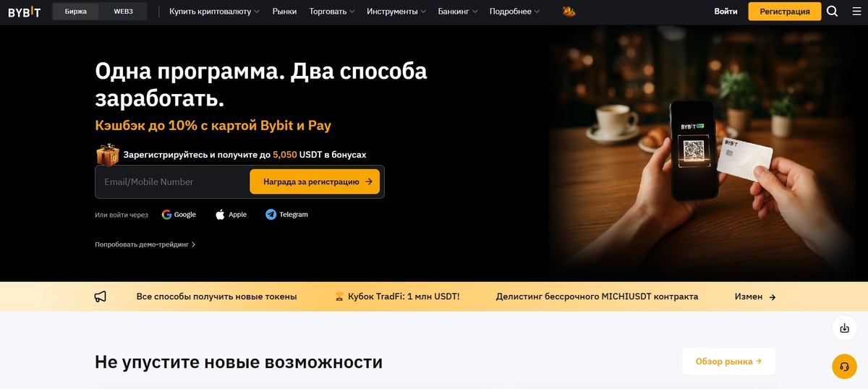Screen dimensions: 868x389
Task: Open the Банкинг menu
Action: 458,12
